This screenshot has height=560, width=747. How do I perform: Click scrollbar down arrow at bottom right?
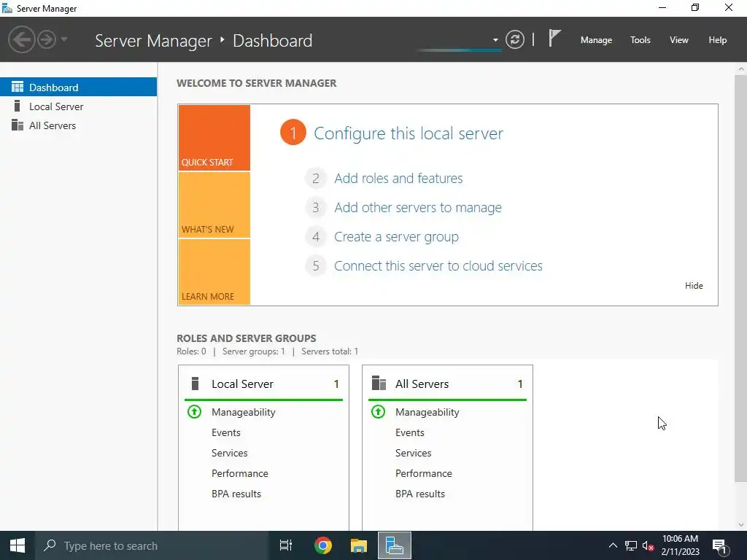tap(741, 525)
